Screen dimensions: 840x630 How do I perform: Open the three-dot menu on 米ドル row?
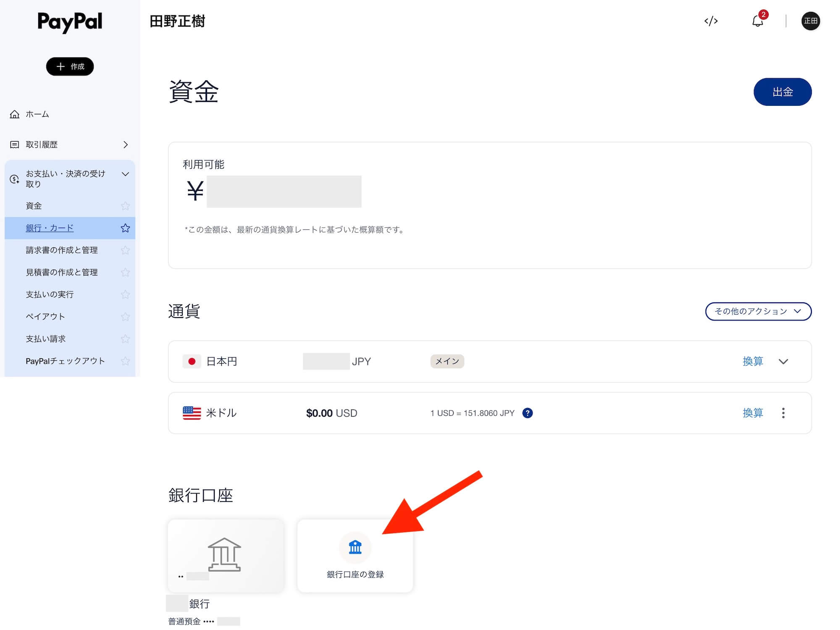coord(783,413)
